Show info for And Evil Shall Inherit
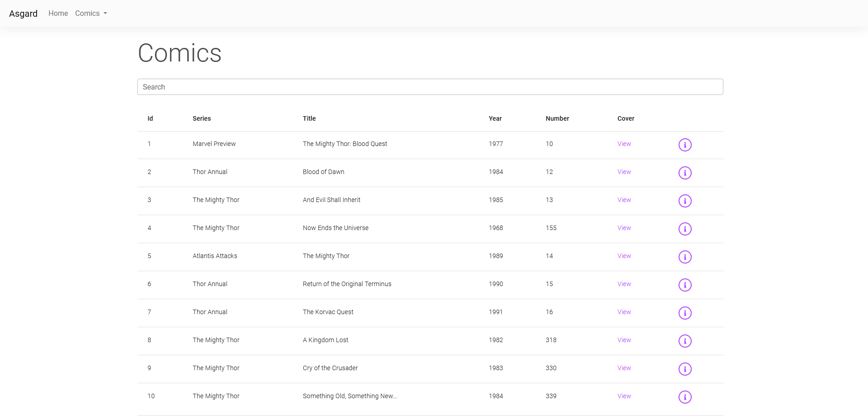Image resolution: width=868 pixels, height=419 pixels. tap(685, 201)
